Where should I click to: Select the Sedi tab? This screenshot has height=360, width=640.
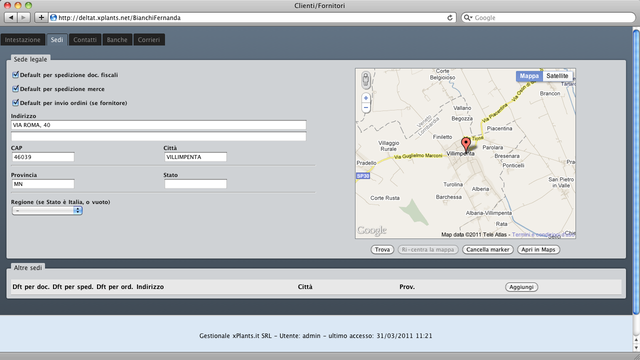[57, 40]
